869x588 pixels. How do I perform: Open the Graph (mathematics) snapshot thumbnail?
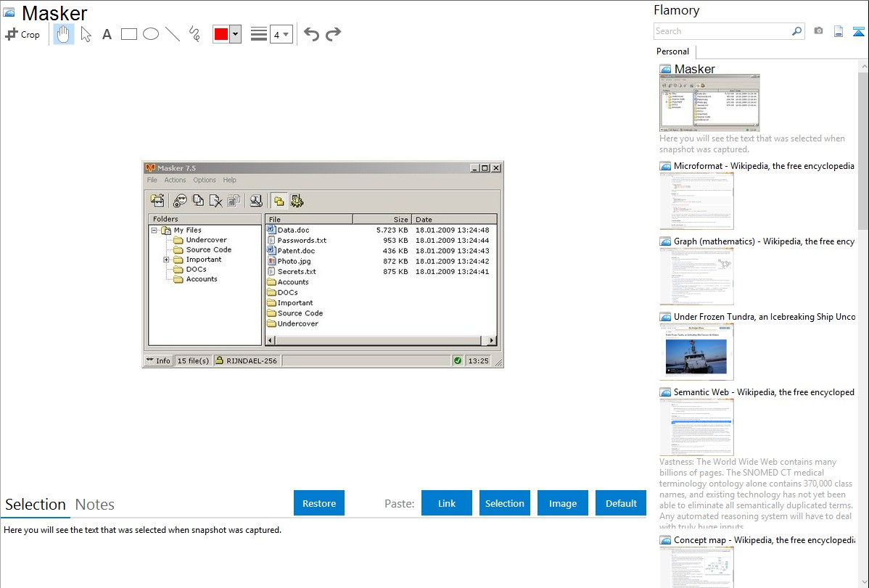[696, 276]
